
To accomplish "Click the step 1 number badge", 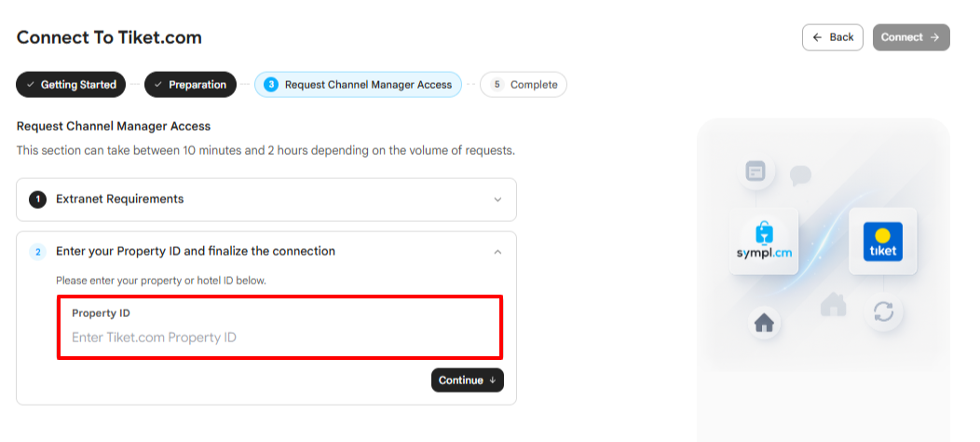I will [x=37, y=200].
